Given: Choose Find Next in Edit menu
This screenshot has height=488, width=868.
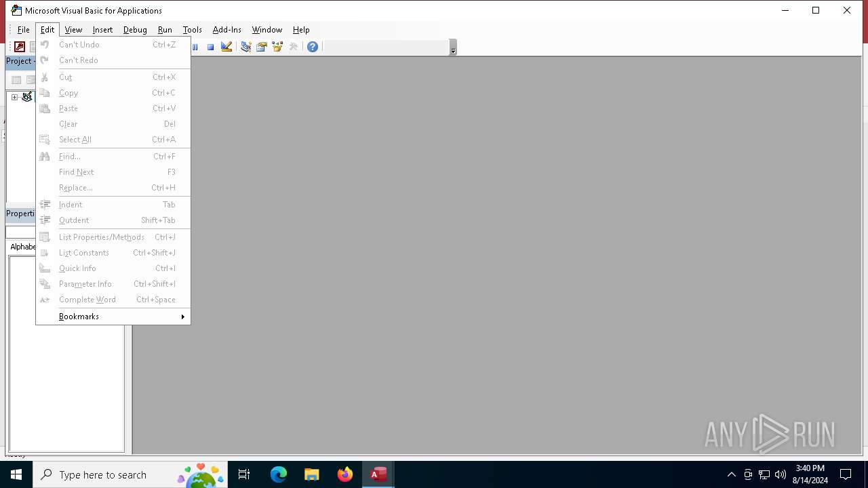Looking at the screenshot, I should click(113, 172).
